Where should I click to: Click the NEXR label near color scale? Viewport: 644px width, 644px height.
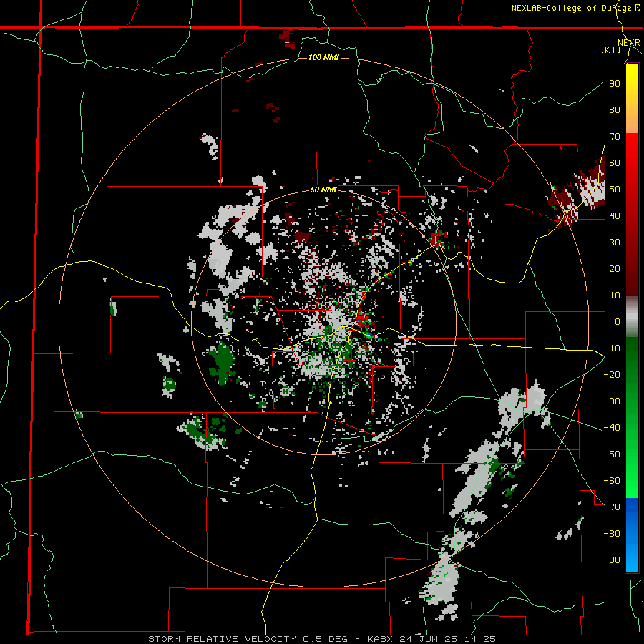629,43
